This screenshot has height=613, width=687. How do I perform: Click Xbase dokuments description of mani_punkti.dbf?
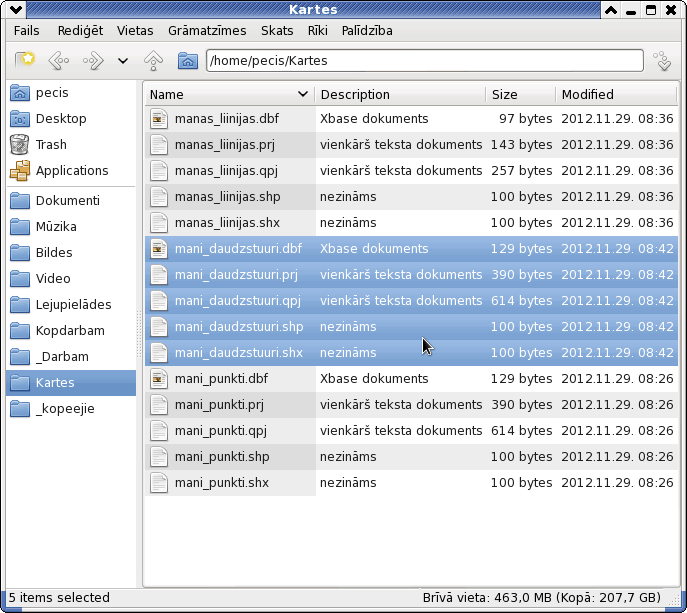[374, 379]
